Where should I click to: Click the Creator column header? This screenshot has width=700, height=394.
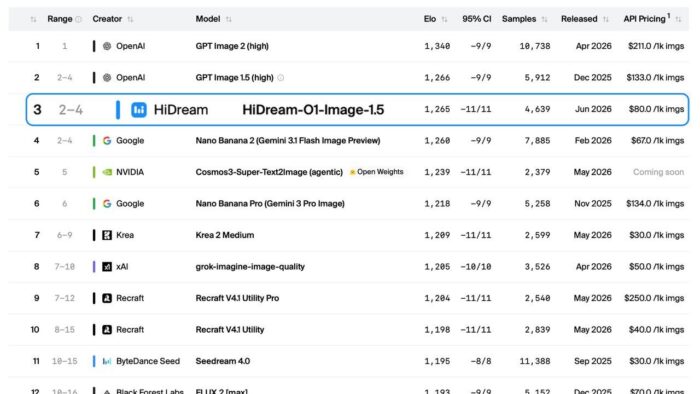[x=107, y=19]
